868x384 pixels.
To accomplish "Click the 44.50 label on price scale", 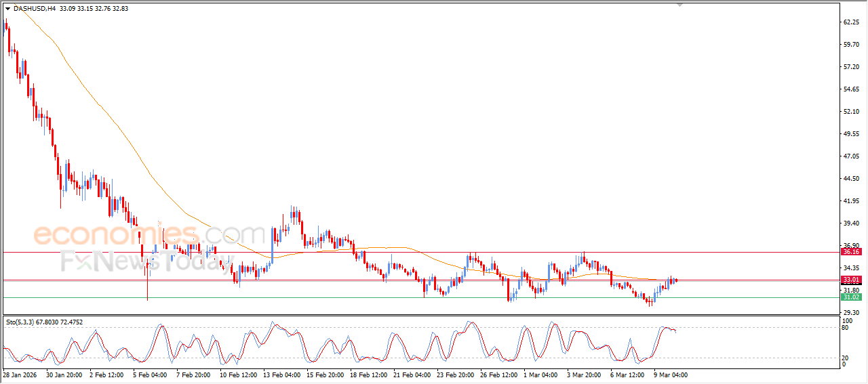I will click(851, 179).
